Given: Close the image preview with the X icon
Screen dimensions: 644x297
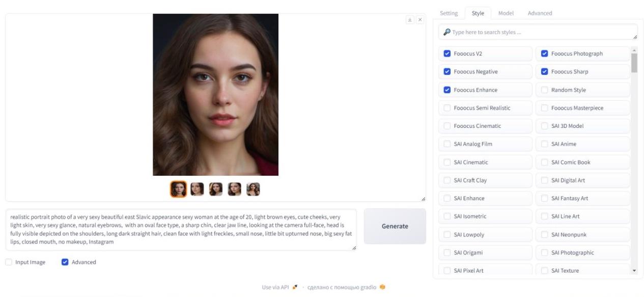Looking at the screenshot, I should [x=419, y=19].
